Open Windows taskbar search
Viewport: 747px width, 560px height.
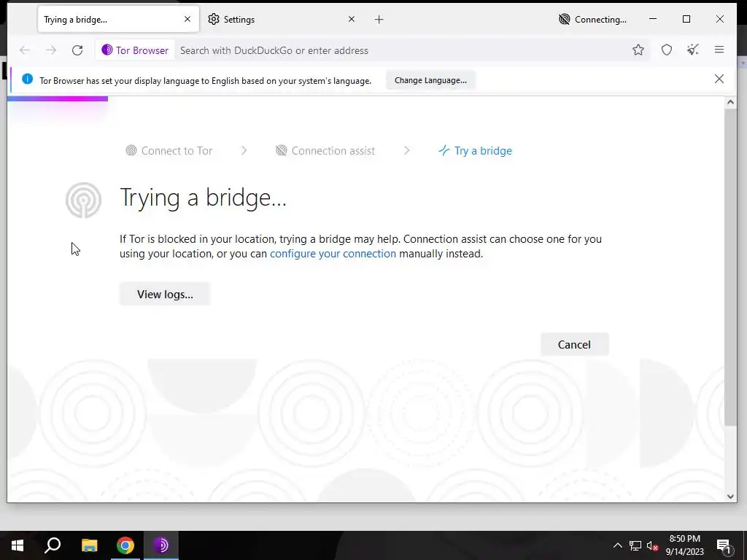53,545
